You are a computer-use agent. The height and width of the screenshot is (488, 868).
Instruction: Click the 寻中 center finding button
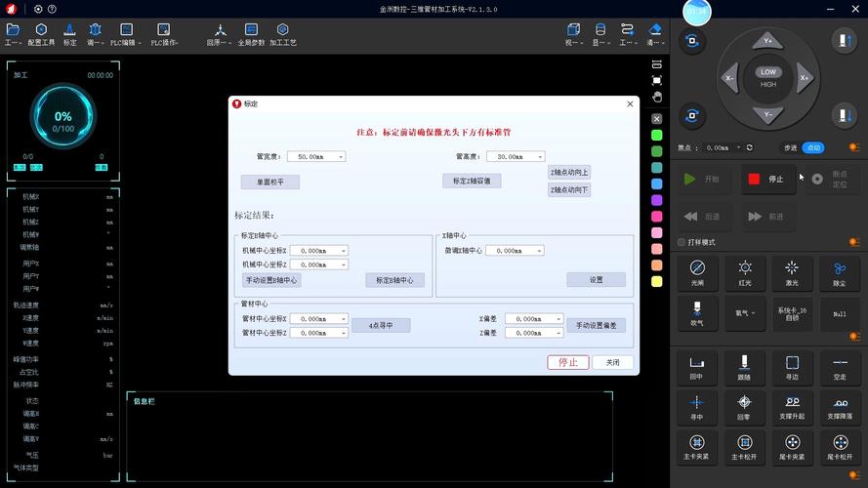coord(696,407)
